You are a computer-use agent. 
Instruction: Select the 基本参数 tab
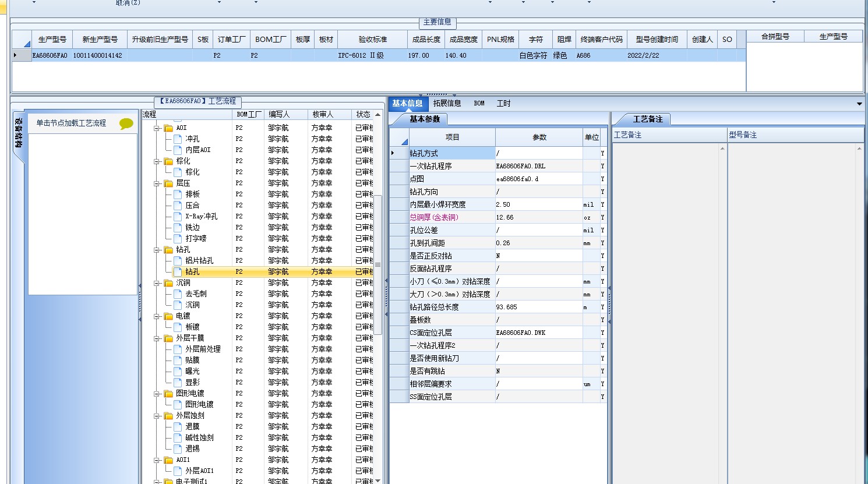click(425, 119)
